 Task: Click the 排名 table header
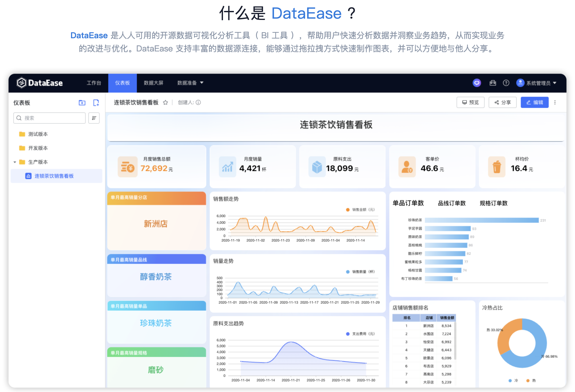(x=407, y=318)
